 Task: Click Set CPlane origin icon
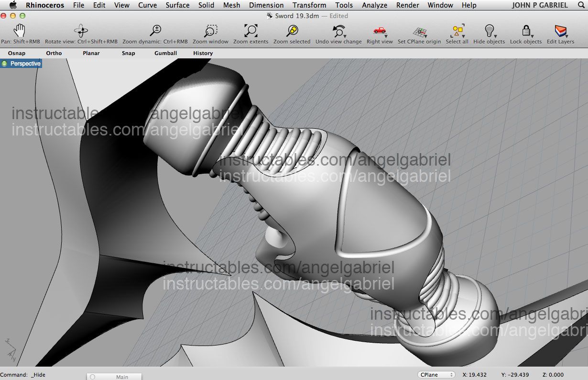[419, 32]
